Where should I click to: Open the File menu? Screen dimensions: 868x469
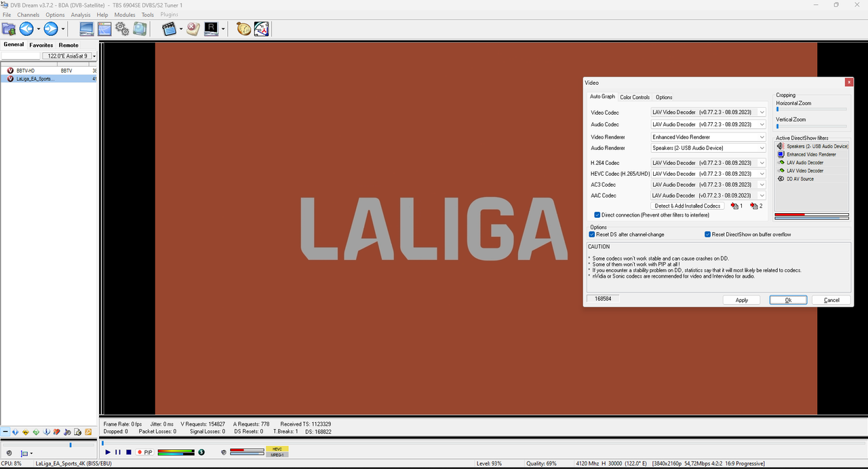click(x=7, y=14)
